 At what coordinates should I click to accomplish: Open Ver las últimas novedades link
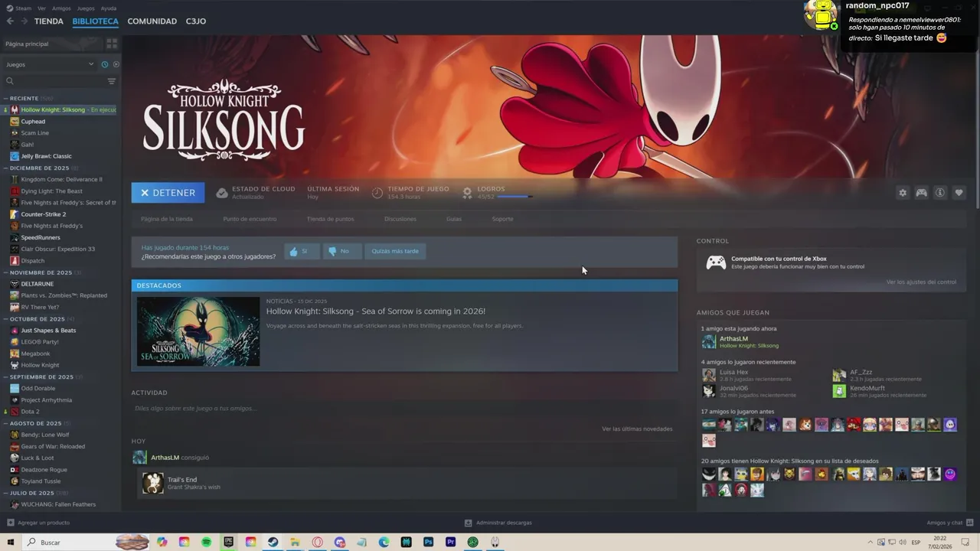(637, 429)
